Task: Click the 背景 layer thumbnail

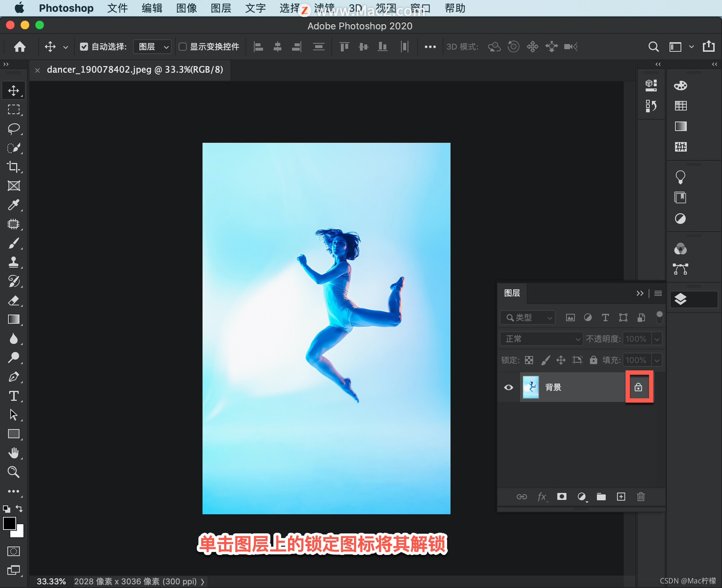Action: [531, 387]
